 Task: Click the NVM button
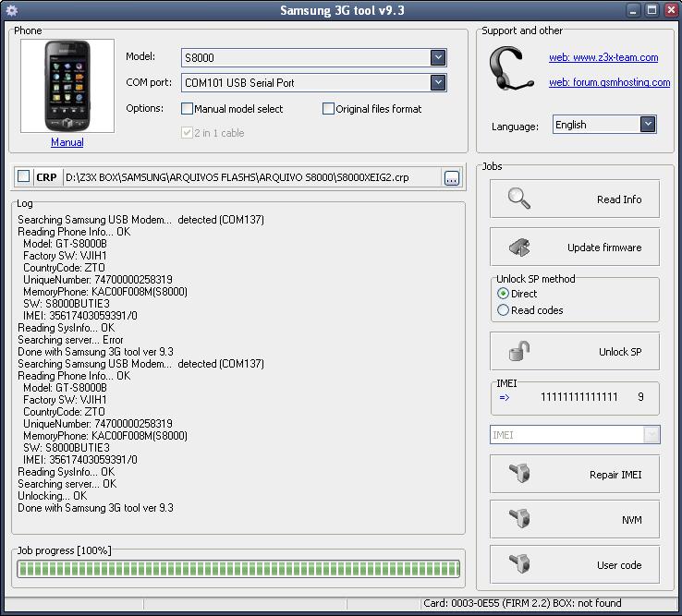[x=575, y=519]
